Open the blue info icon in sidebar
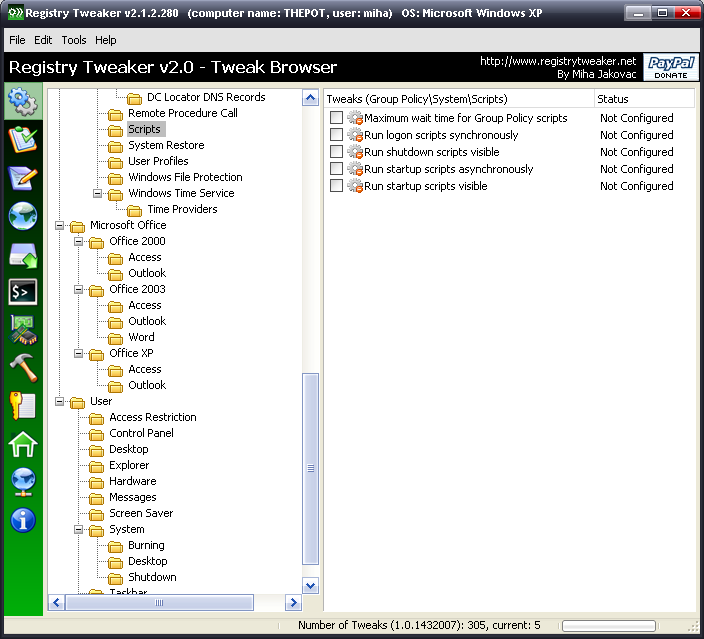Screen dimensions: 704x639 click(23, 520)
